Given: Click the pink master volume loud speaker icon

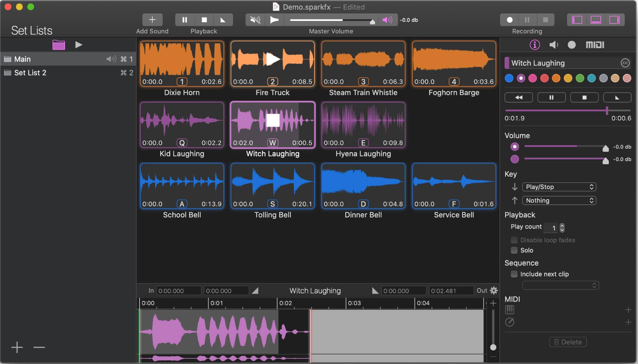Looking at the screenshot, I should [x=387, y=20].
